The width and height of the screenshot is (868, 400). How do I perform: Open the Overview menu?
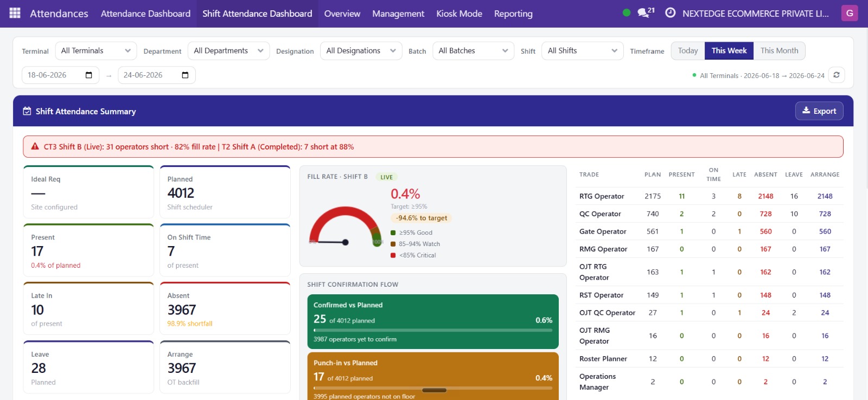(x=342, y=14)
